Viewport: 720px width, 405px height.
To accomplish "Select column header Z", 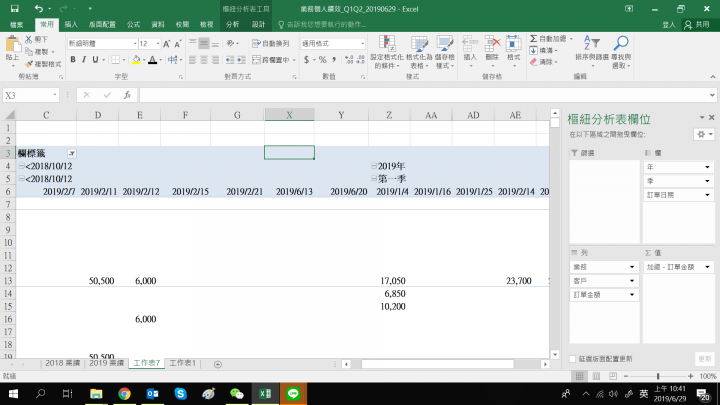I will point(389,115).
